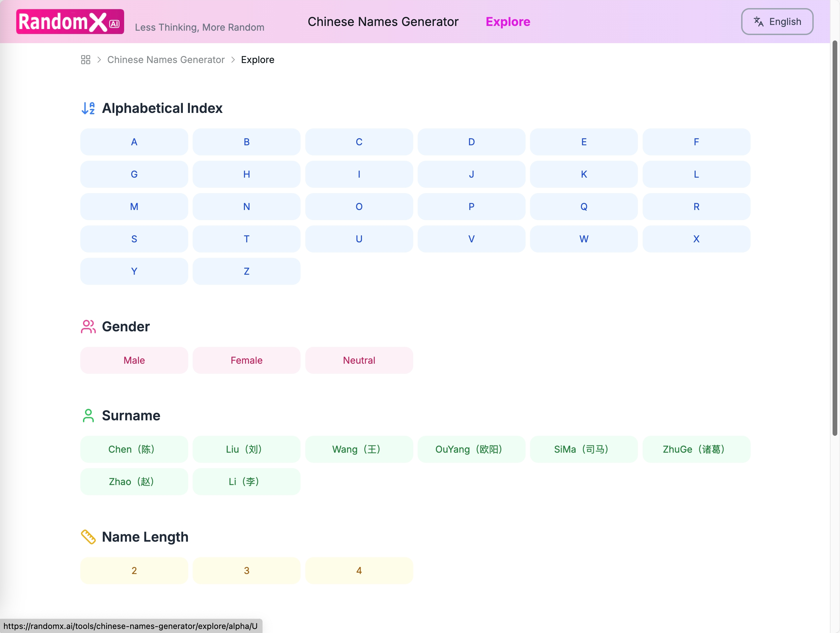Go to Chinese Names Generator breadcrumb link
This screenshot has height=633, width=840.
click(166, 60)
